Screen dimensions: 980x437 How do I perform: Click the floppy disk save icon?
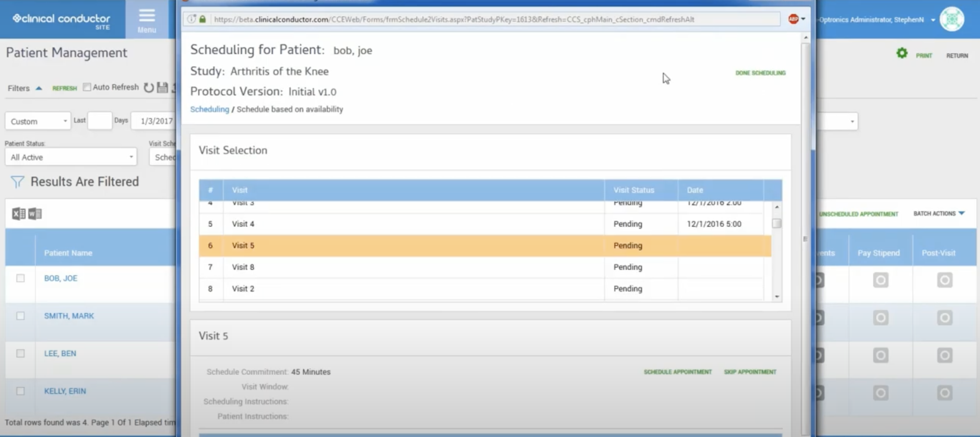pyautogui.click(x=162, y=88)
